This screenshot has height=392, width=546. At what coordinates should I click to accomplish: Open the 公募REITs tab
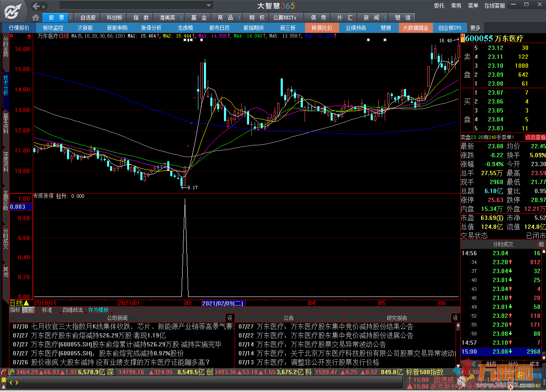point(285,17)
